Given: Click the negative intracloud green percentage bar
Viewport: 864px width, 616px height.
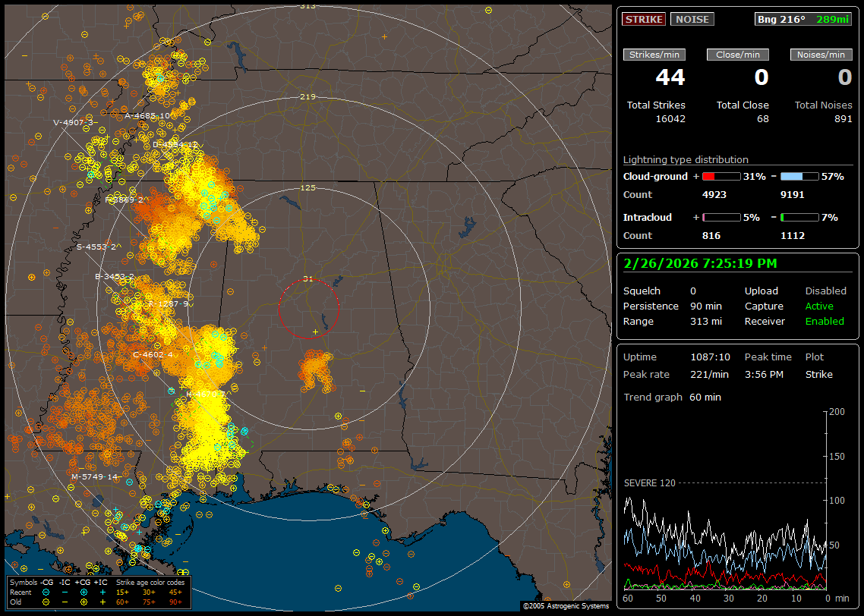Looking at the screenshot, I should tap(799, 218).
